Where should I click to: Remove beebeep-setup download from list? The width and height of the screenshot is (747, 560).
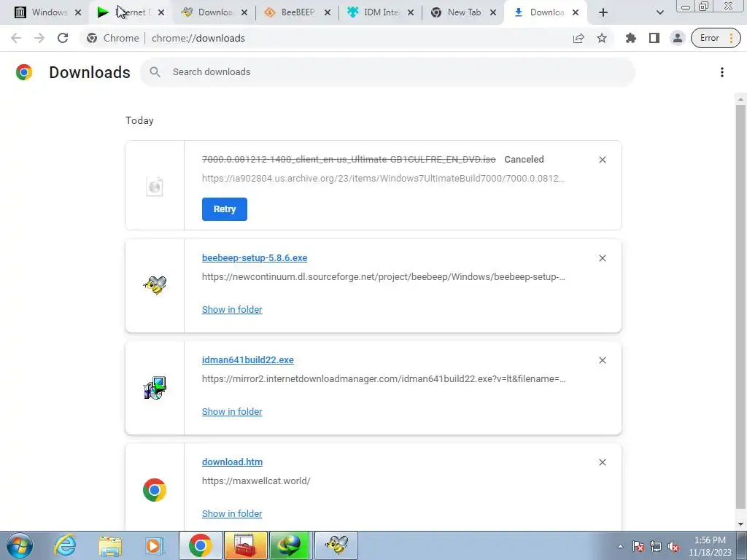[x=602, y=258]
